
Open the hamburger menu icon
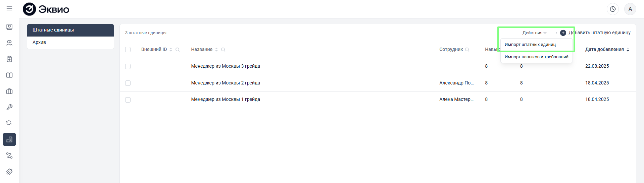(x=9, y=8)
